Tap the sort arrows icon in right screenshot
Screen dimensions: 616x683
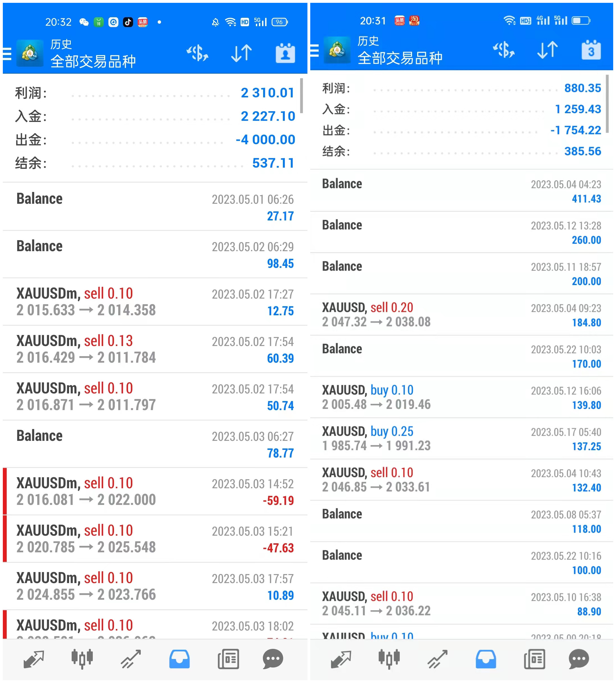pos(547,50)
